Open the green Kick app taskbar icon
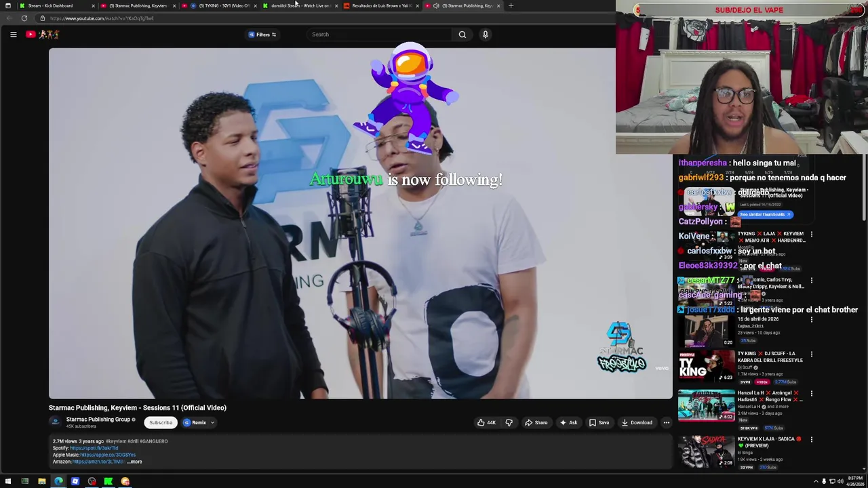The height and width of the screenshot is (488, 868). point(108,482)
